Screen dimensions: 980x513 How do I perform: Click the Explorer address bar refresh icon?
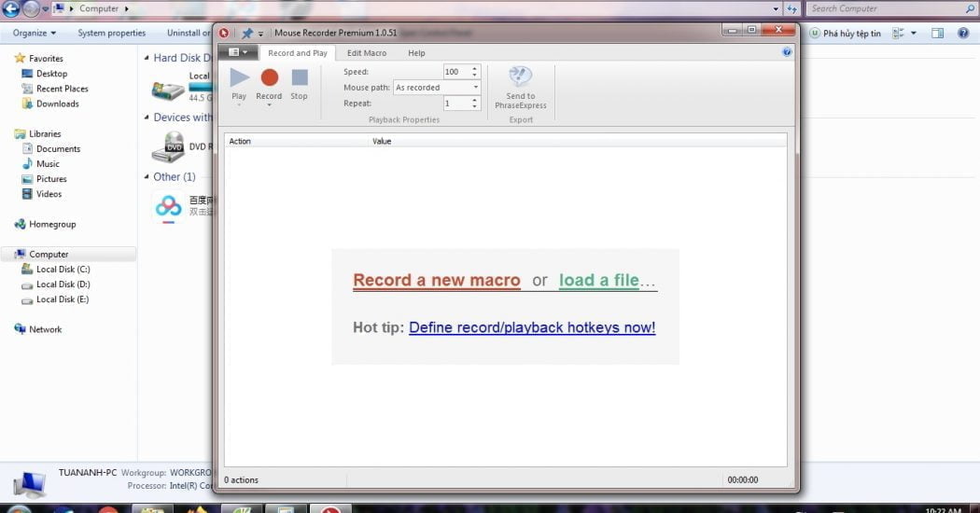[x=791, y=8]
